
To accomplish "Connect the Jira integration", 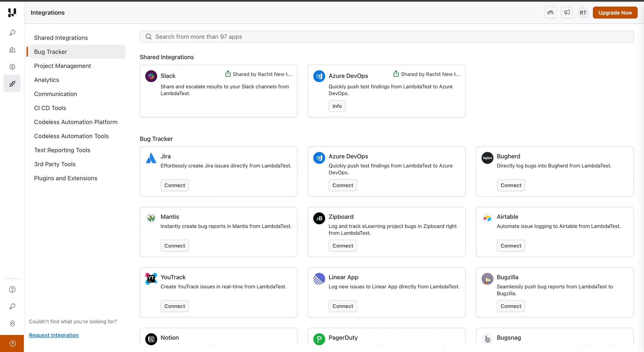I will pos(175,186).
